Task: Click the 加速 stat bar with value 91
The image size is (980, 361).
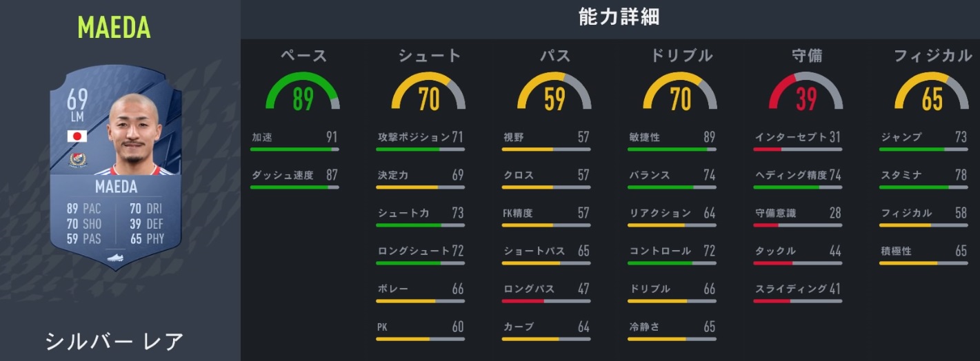Action: click(x=294, y=149)
